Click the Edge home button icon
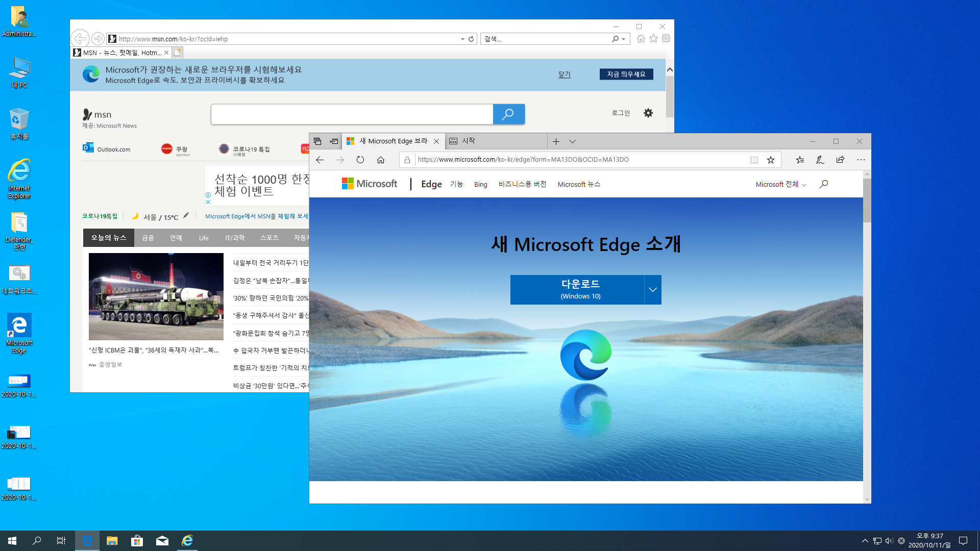The image size is (980, 551). tap(381, 160)
